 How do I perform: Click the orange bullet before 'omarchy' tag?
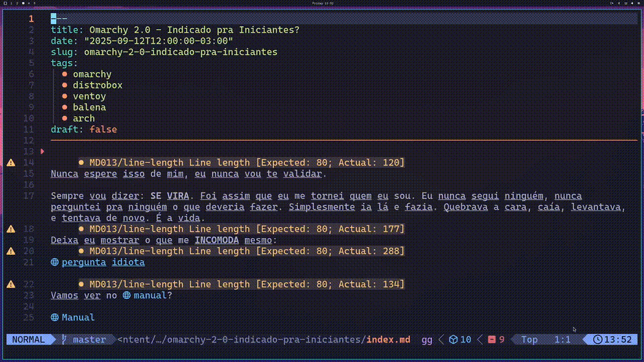tap(64, 74)
